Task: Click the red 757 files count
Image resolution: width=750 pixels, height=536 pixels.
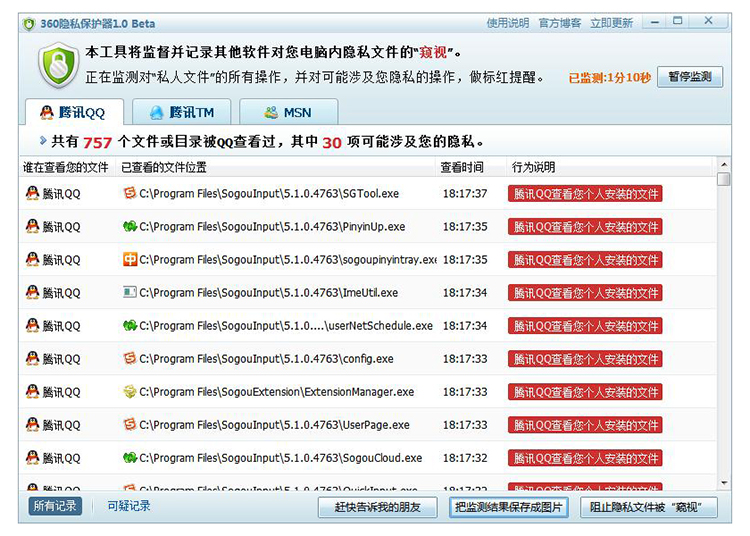Action: click(97, 142)
